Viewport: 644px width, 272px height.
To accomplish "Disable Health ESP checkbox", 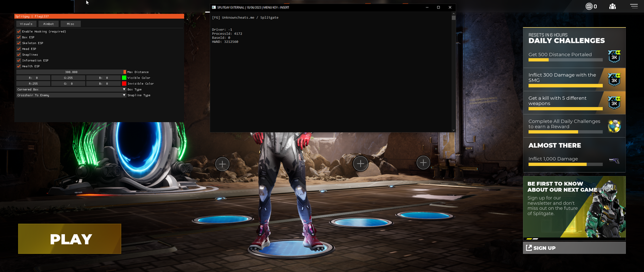I will point(19,66).
